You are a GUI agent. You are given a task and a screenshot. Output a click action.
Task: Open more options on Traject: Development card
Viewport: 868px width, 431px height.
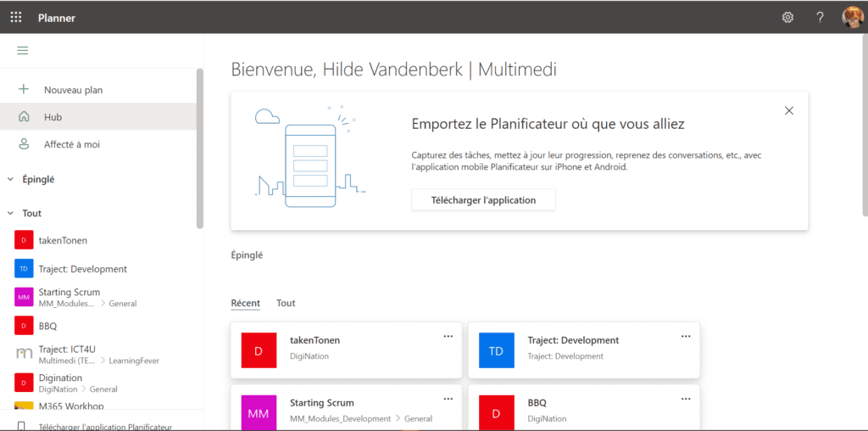686,336
